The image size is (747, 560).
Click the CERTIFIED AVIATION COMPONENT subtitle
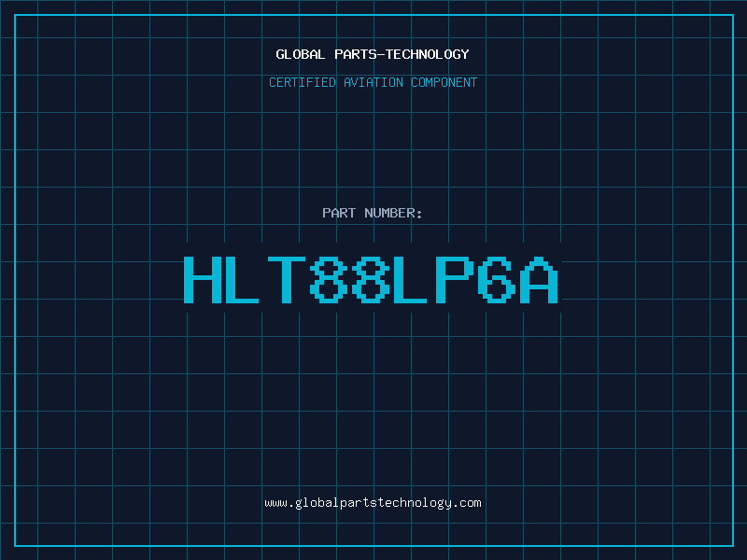373,82
